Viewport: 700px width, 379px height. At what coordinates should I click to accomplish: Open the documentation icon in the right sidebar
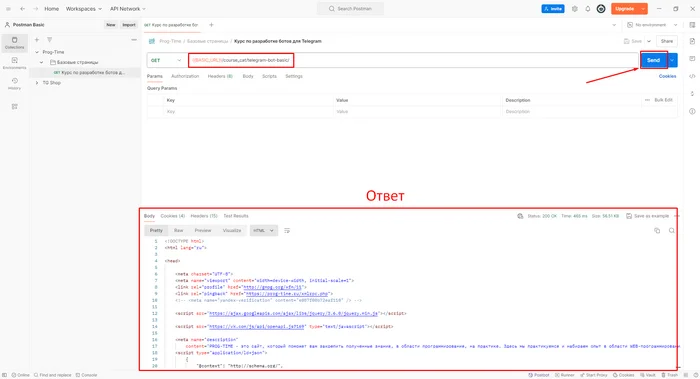tap(692, 41)
